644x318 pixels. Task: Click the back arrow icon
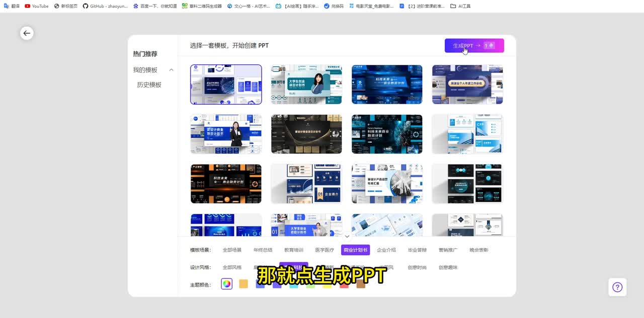(27, 33)
